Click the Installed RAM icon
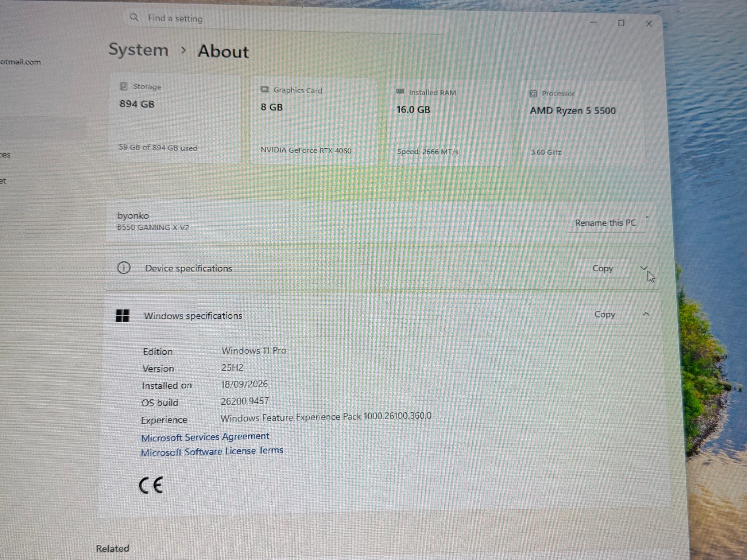Image resolution: width=747 pixels, height=560 pixels. coord(400,92)
